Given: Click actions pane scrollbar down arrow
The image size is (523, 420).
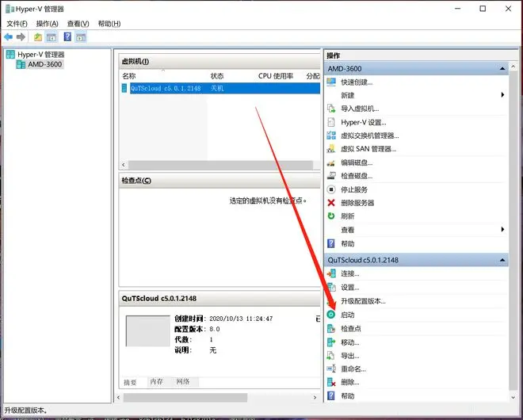Looking at the screenshot, I should [x=513, y=397].
